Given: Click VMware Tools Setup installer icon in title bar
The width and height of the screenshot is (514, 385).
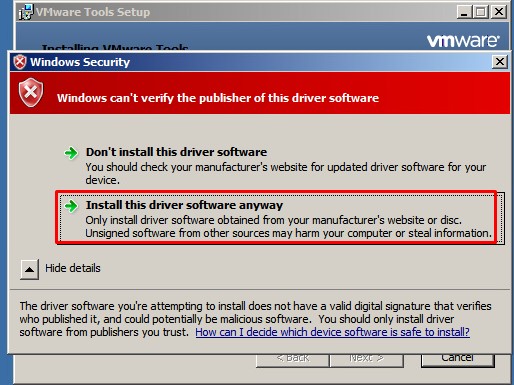Looking at the screenshot, I should coord(26,12).
